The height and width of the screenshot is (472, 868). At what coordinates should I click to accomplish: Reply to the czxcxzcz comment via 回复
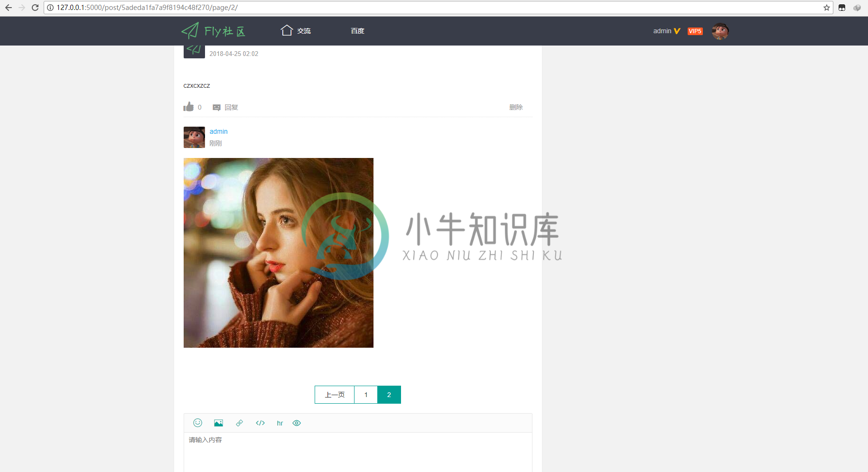pyautogui.click(x=225, y=107)
